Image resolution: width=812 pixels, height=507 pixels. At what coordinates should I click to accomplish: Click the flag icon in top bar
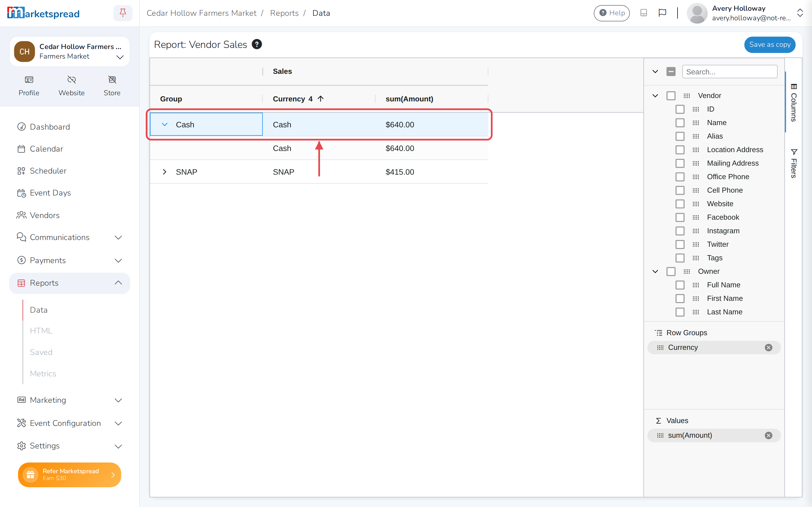[x=662, y=13]
